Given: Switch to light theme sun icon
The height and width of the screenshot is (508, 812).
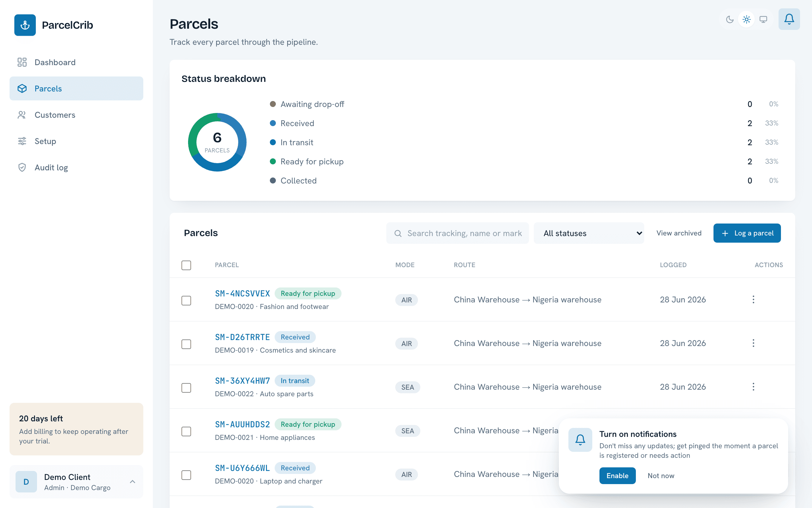Looking at the screenshot, I should tap(746, 19).
